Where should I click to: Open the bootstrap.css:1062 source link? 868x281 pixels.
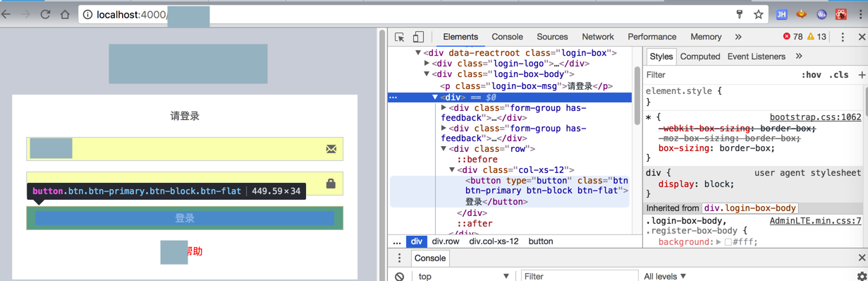815,117
